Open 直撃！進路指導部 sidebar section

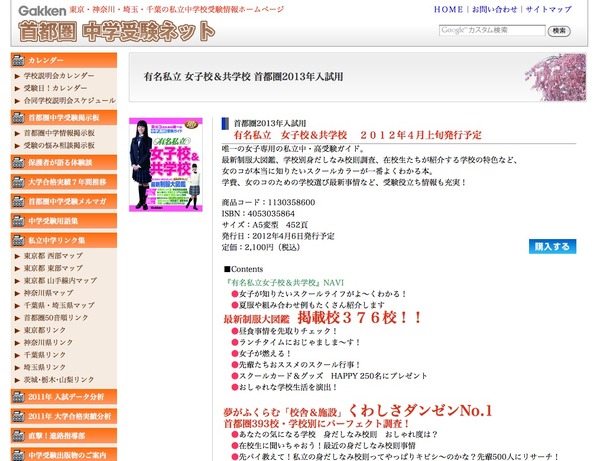coord(64,436)
